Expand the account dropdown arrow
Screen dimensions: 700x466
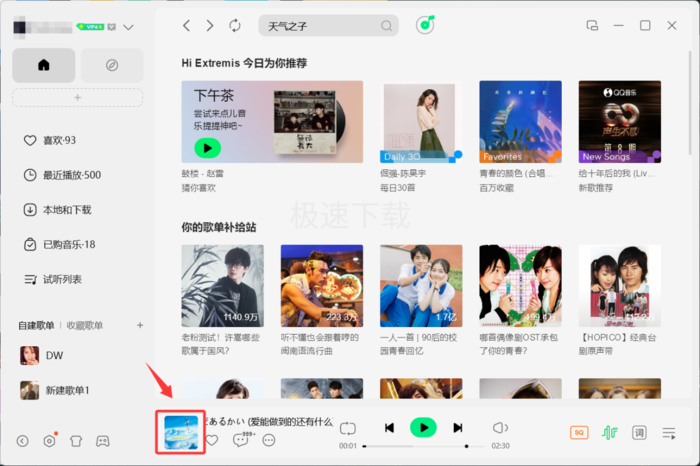(x=129, y=27)
